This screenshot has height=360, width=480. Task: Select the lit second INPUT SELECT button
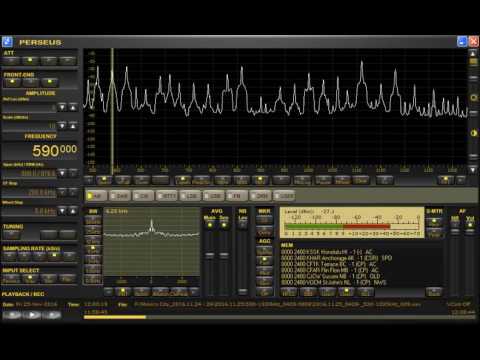30,278
